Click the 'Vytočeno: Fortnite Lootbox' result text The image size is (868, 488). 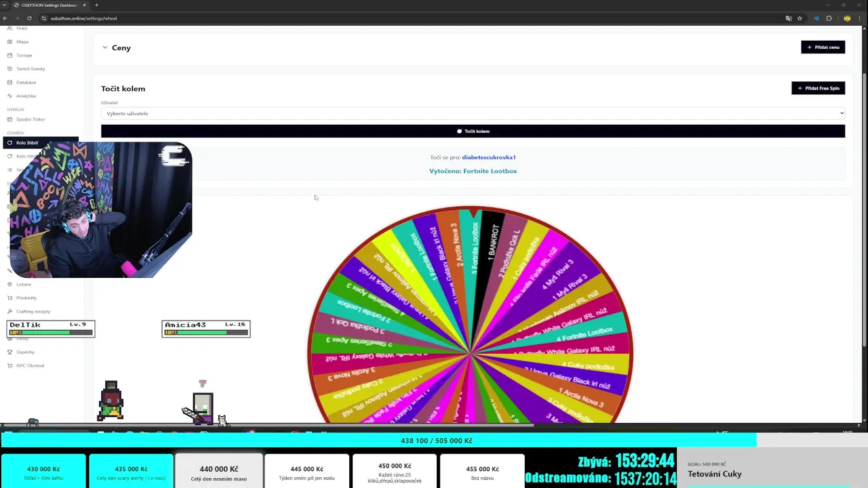473,171
